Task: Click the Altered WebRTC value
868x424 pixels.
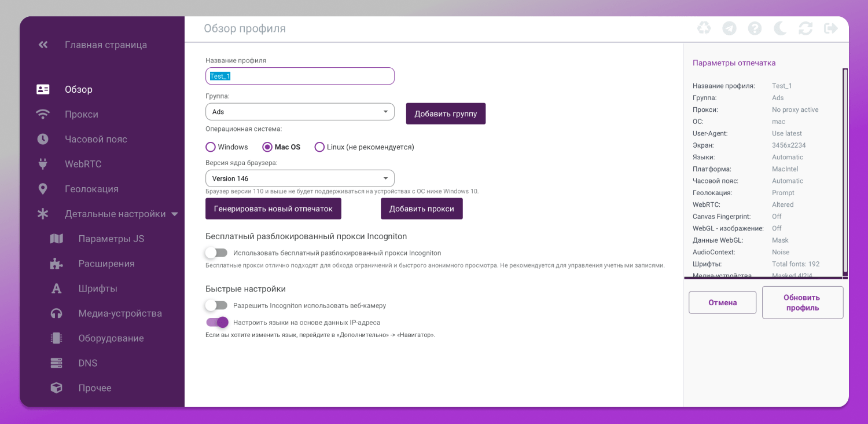Action: point(783,204)
